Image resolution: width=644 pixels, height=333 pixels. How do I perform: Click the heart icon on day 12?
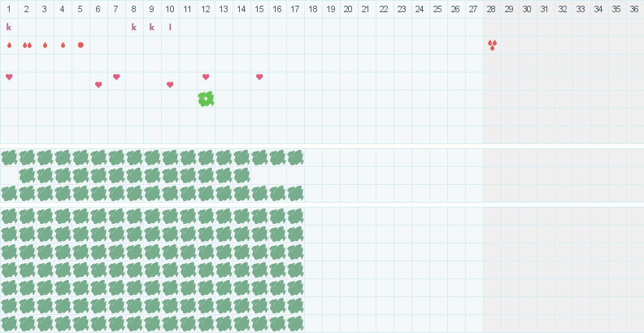(206, 77)
